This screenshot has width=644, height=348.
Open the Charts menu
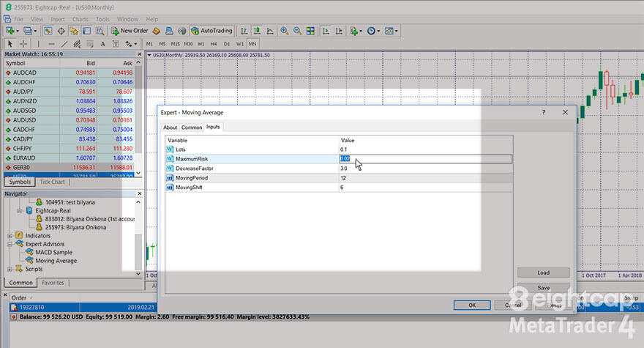pos(80,19)
